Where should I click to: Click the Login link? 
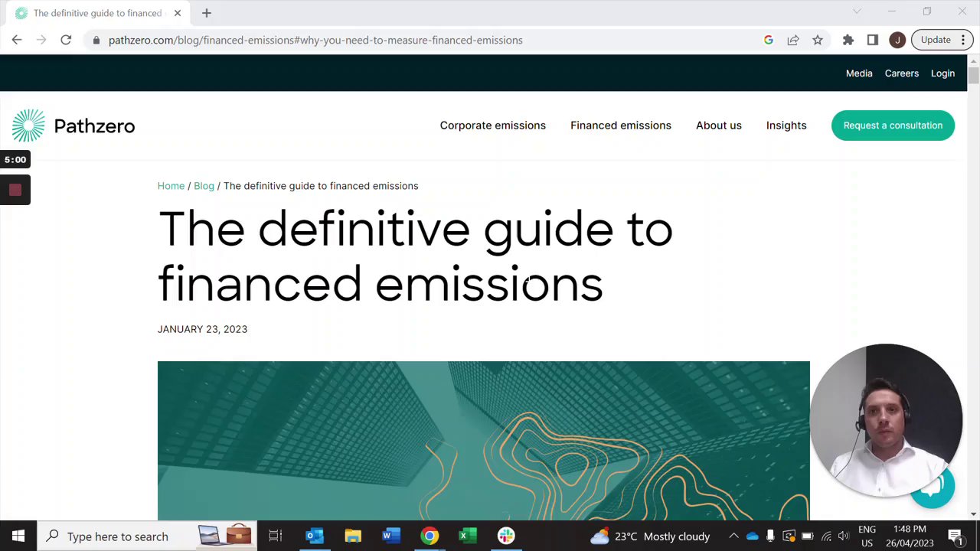coord(943,73)
